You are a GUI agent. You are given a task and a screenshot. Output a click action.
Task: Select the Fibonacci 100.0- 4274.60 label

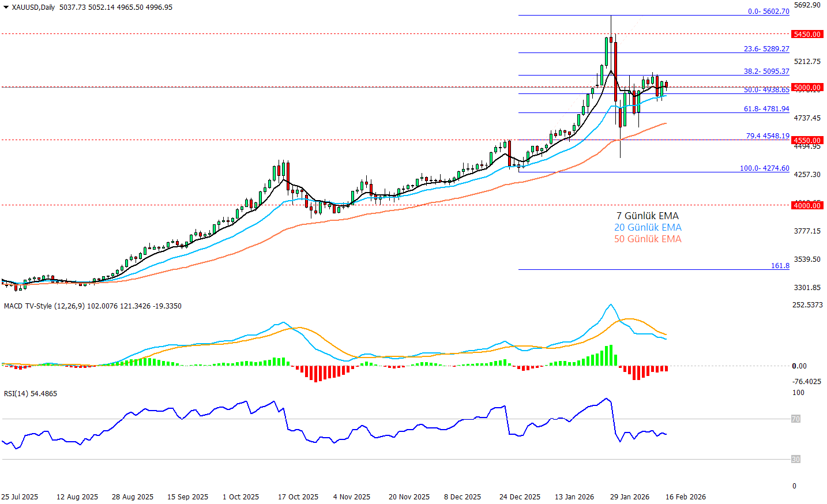[x=764, y=168]
